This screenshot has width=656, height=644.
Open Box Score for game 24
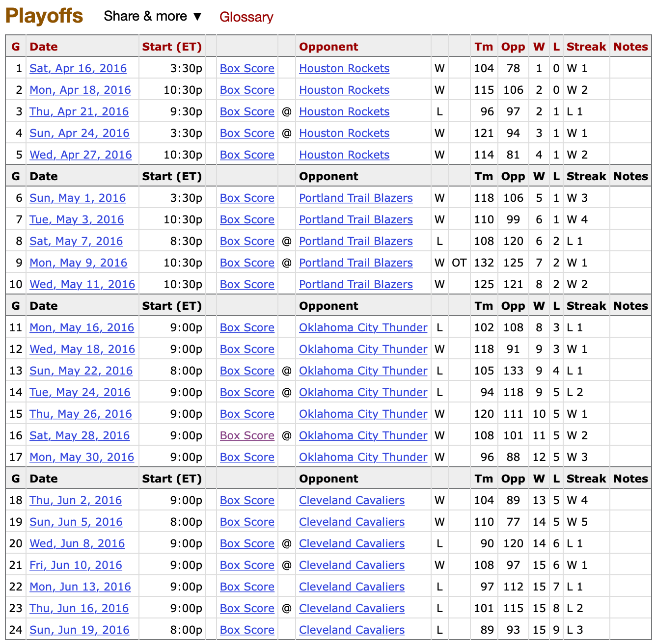[247, 630]
